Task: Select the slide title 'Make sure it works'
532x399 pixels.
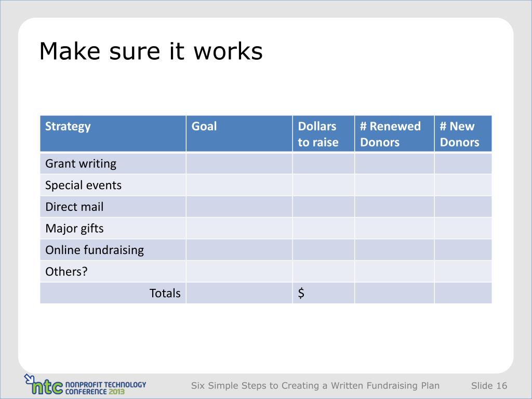Action: click(x=151, y=51)
